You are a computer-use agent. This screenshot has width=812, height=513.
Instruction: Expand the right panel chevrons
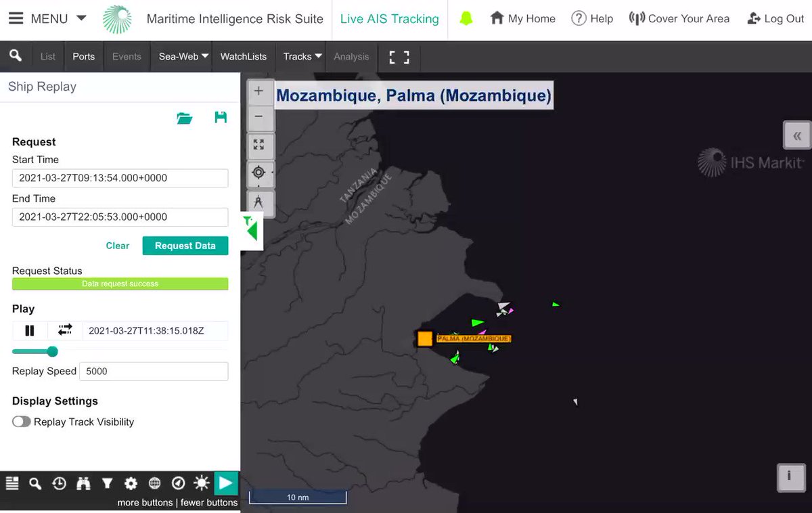pyautogui.click(x=797, y=136)
